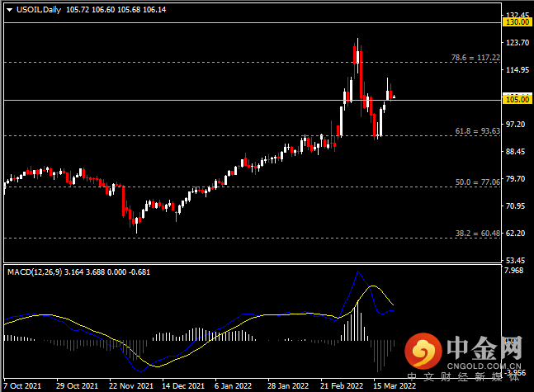Click the 62.20 price axis value

516,233
